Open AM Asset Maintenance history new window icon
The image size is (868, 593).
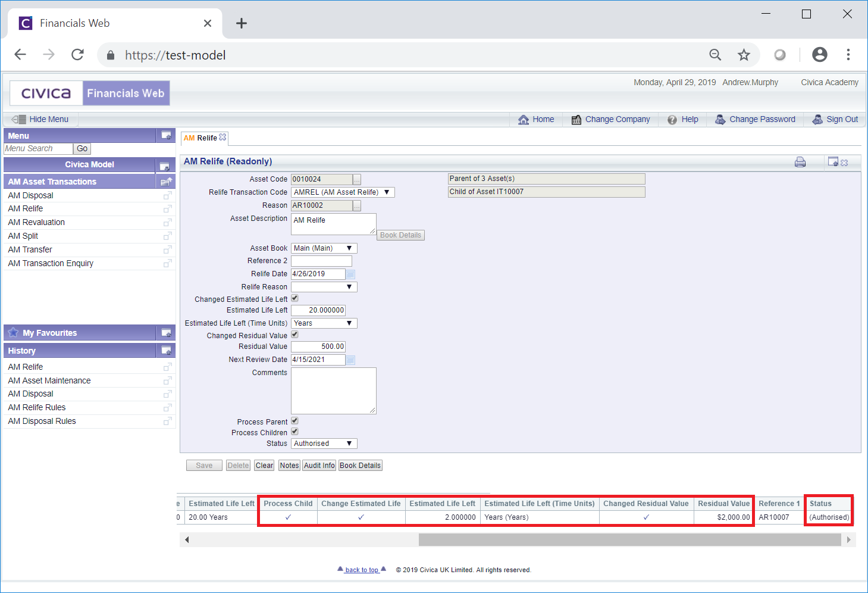click(x=168, y=380)
